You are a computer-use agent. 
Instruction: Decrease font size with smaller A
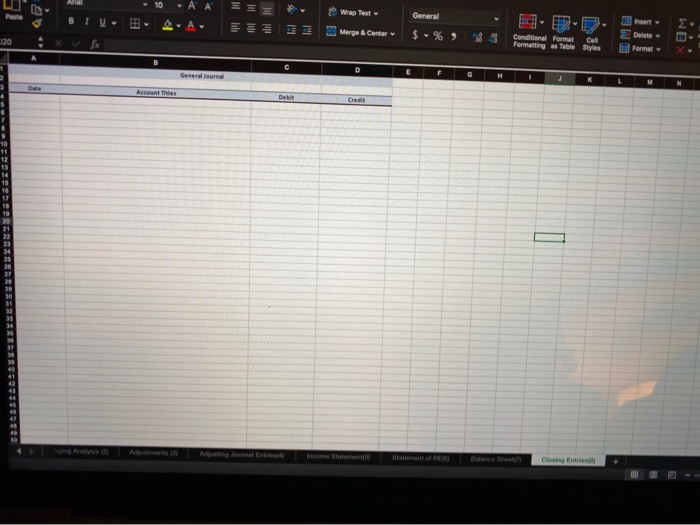click(x=208, y=7)
